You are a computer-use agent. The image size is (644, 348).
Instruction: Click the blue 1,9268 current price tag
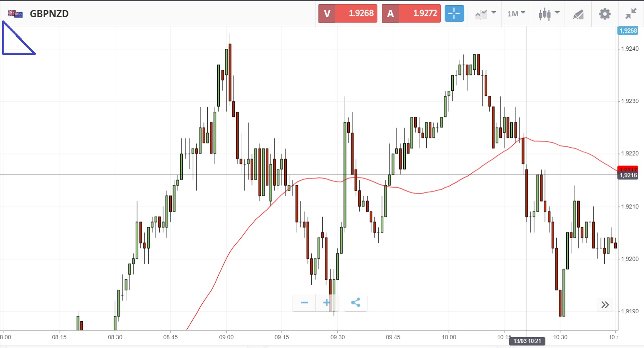pos(628,31)
